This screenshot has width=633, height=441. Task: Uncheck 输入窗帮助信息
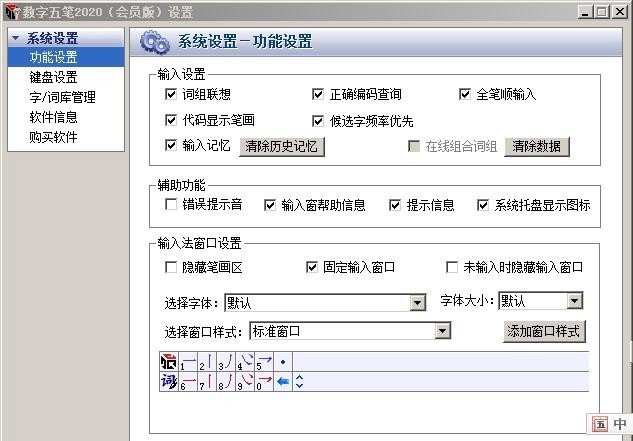(x=270, y=205)
